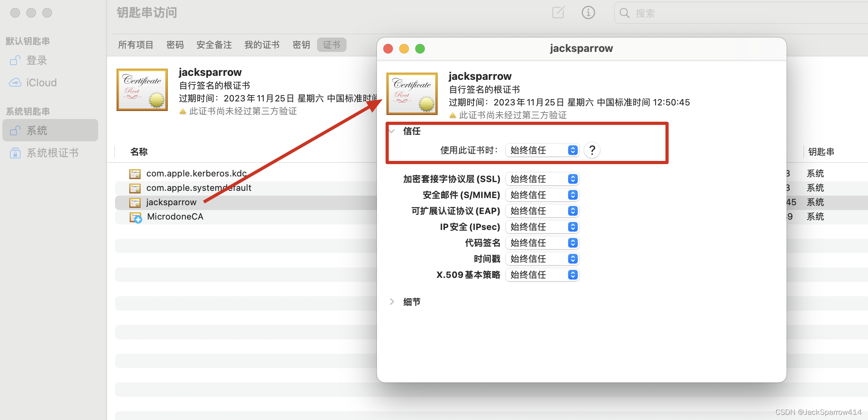Switch to the 安全备注 tab
Viewport: 868px width, 420px height.
(x=214, y=45)
